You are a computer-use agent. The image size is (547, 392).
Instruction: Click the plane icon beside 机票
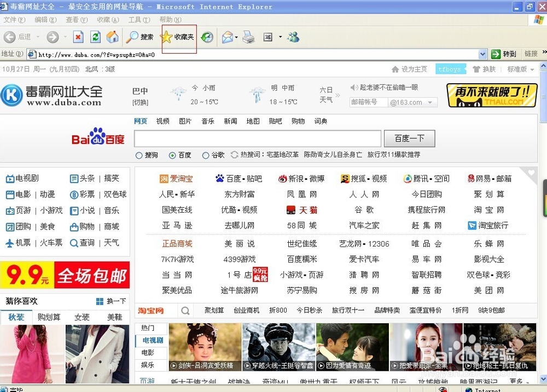pyautogui.click(x=10, y=243)
